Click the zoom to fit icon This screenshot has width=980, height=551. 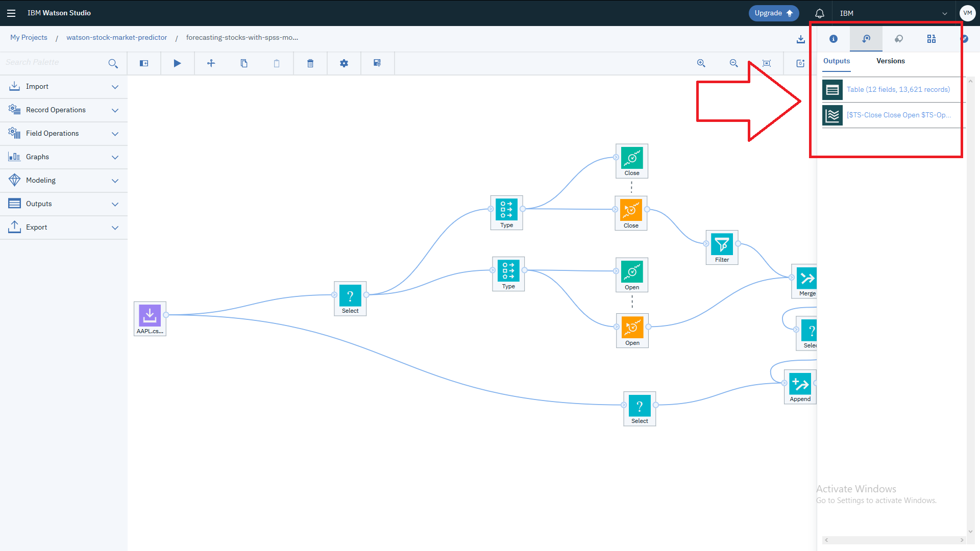pos(767,63)
